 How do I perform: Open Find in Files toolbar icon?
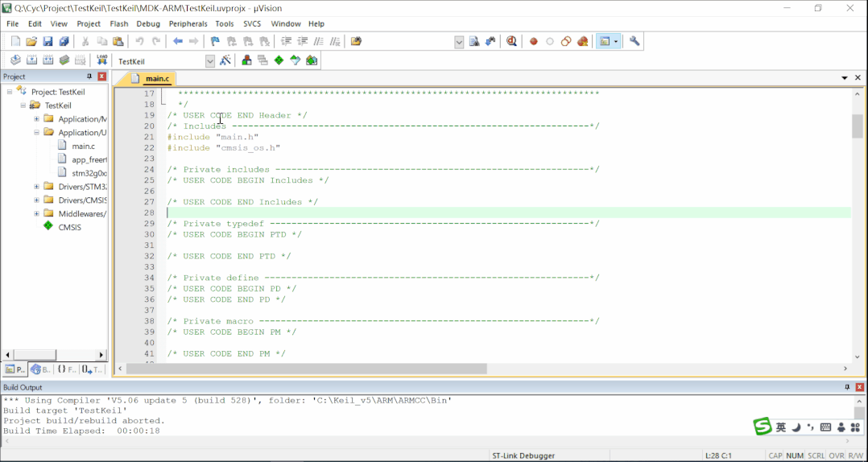pyautogui.click(x=357, y=42)
